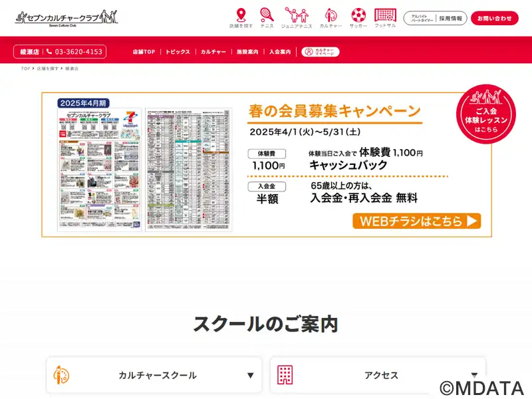Open the 店舗を探す map pin icon
Image resolution: width=532 pixels, height=399 pixels.
tap(241, 15)
